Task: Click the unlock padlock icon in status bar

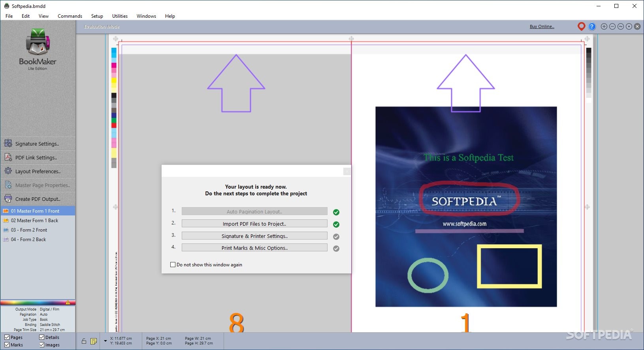Action: [x=84, y=341]
